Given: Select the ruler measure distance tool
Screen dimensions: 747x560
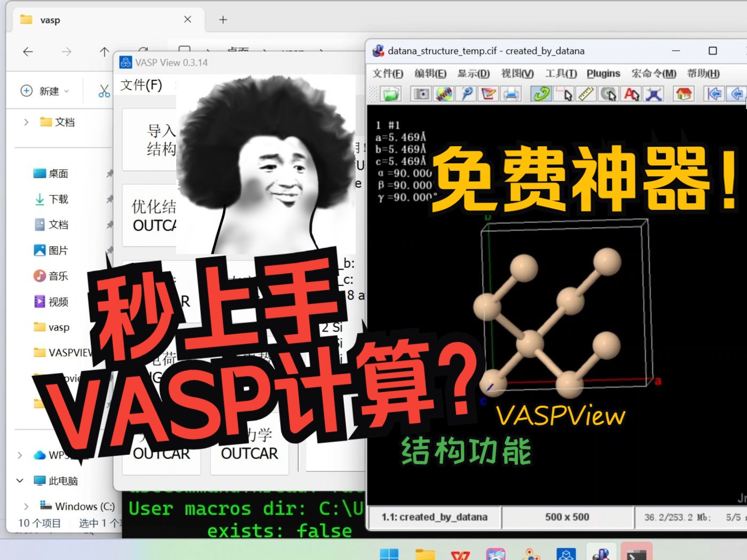Looking at the screenshot, I should [x=586, y=94].
